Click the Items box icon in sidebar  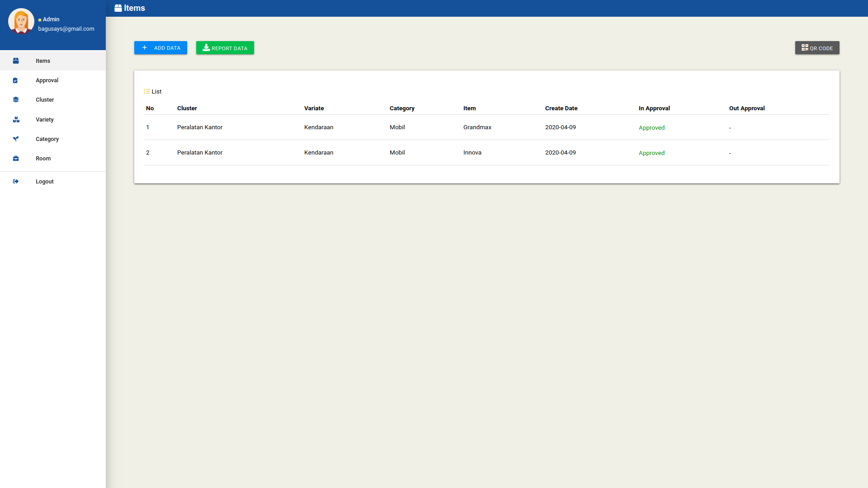pos(16,61)
